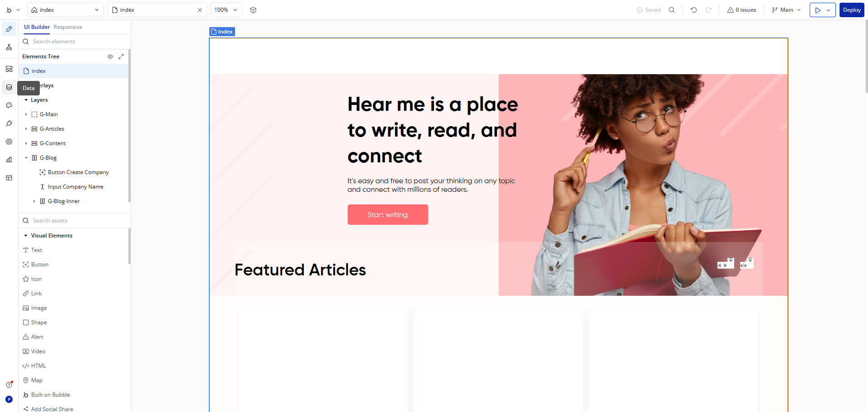The width and height of the screenshot is (868, 412).
Task: Switch to the Responsive tab
Action: tap(68, 27)
